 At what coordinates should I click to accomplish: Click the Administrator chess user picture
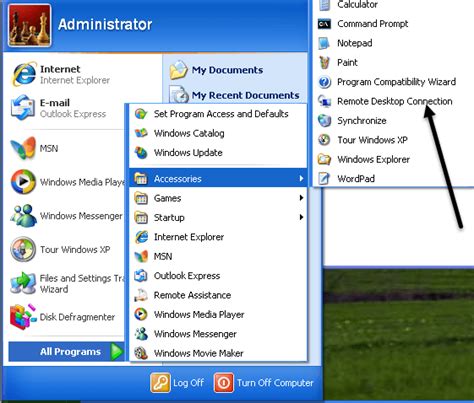30,25
